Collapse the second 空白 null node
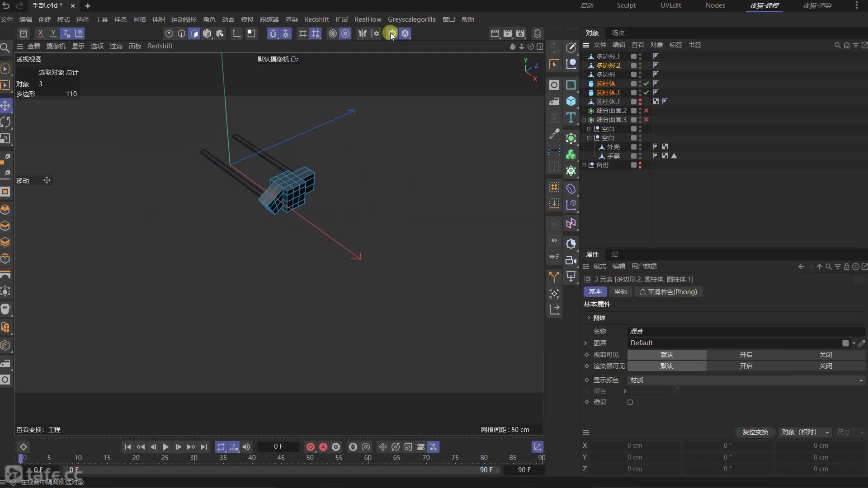The height and width of the screenshot is (488, 868). pyautogui.click(x=589, y=138)
